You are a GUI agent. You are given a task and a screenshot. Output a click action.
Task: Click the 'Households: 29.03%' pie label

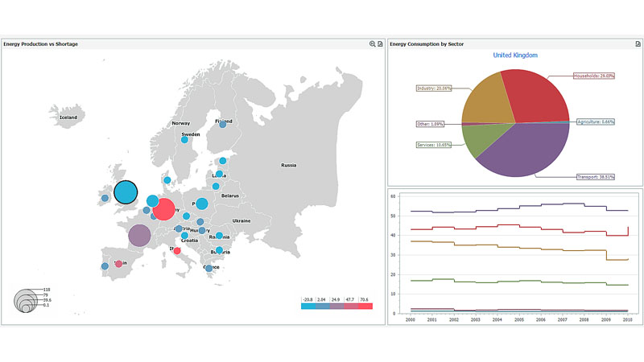tap(594, 76)
